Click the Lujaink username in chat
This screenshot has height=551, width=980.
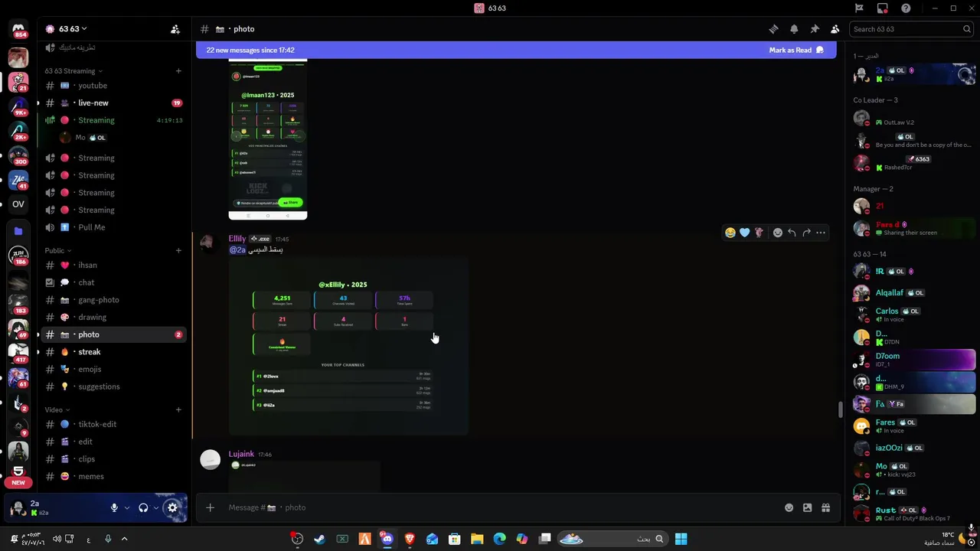[x=241, y=454]
